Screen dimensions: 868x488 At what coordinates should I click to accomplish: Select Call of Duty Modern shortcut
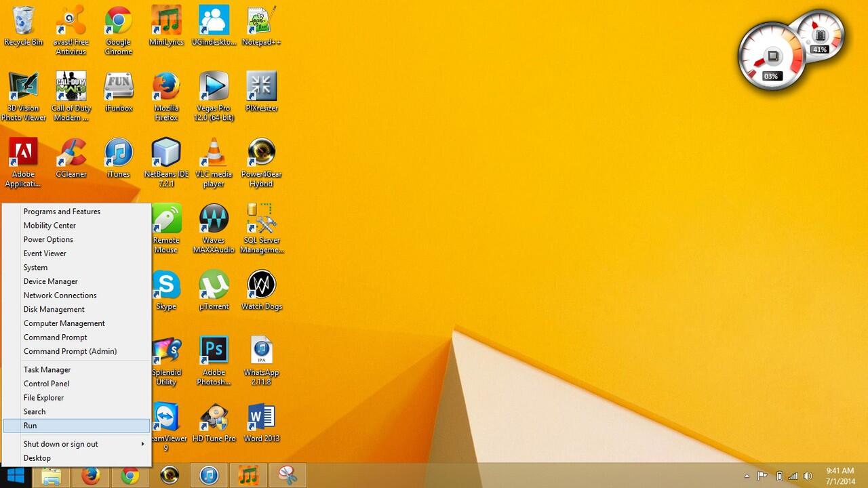tap(71, 97)
